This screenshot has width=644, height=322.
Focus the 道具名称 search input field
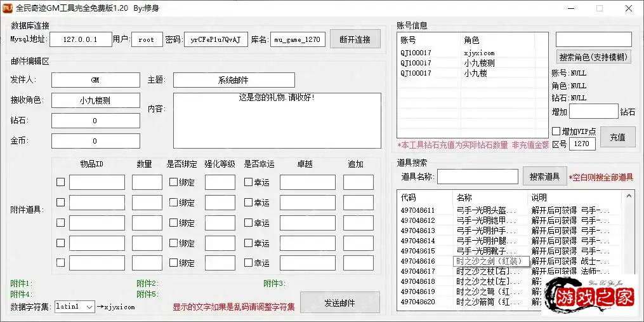(x=477, y=177)
